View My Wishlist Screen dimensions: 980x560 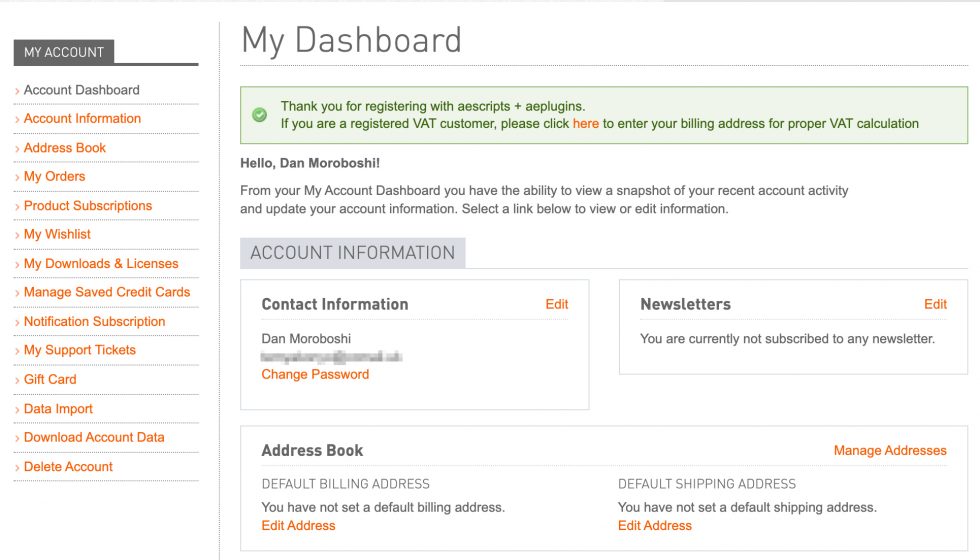57,234
